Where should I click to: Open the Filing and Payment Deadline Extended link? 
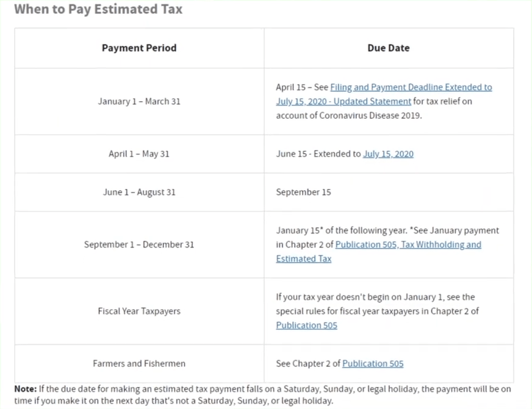point(411,87)
